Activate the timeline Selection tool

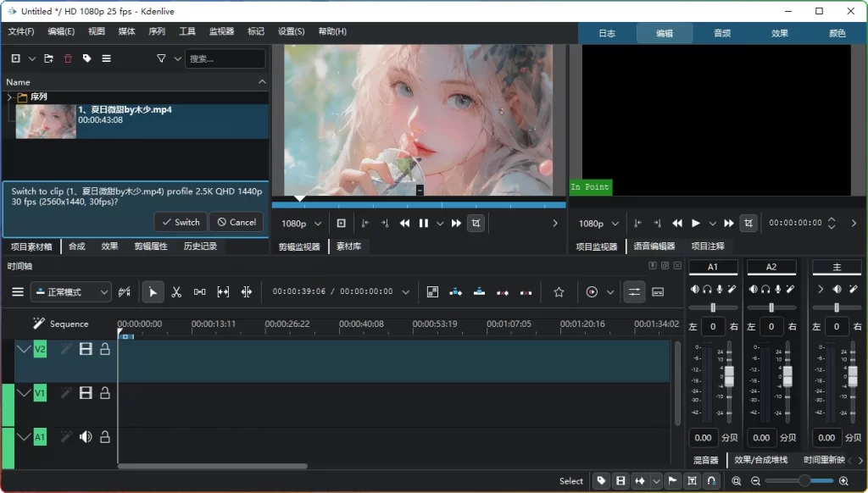pos(153,291)
